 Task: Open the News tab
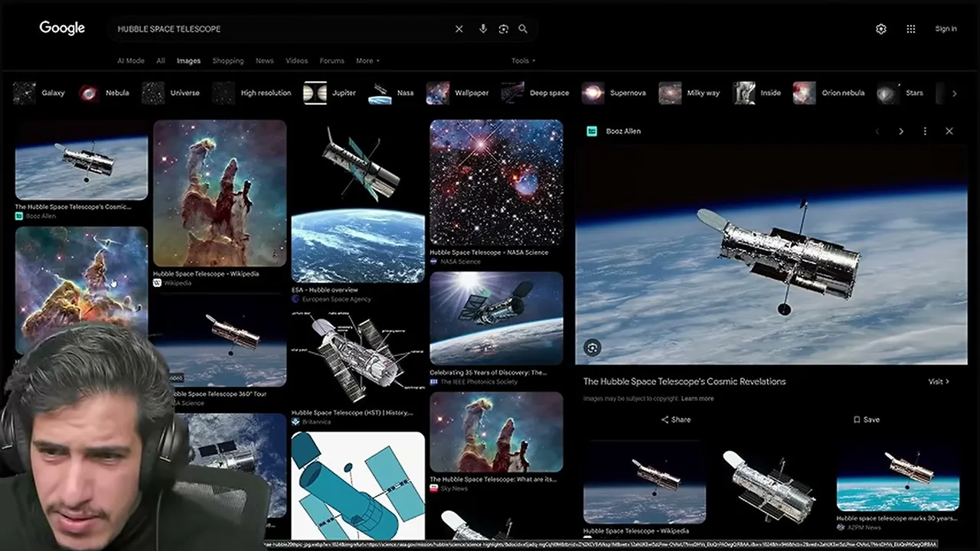click(x=264, y=60)
